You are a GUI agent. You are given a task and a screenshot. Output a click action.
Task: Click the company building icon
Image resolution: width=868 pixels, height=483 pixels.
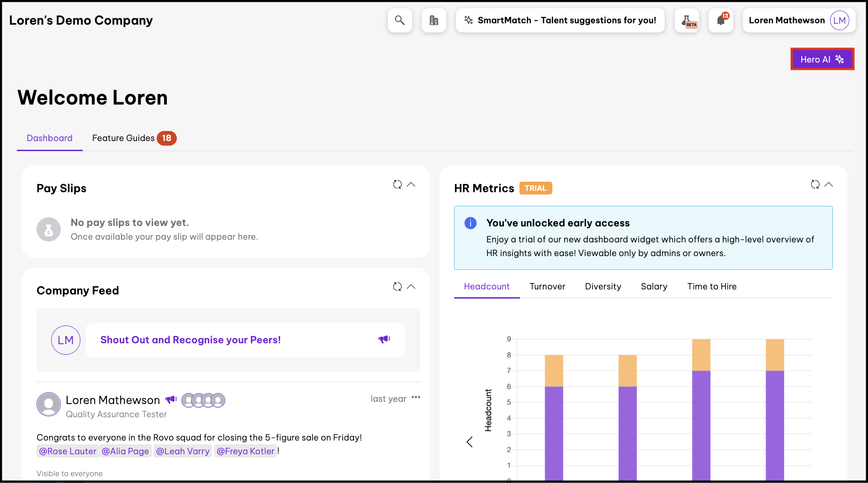(434, 21)
